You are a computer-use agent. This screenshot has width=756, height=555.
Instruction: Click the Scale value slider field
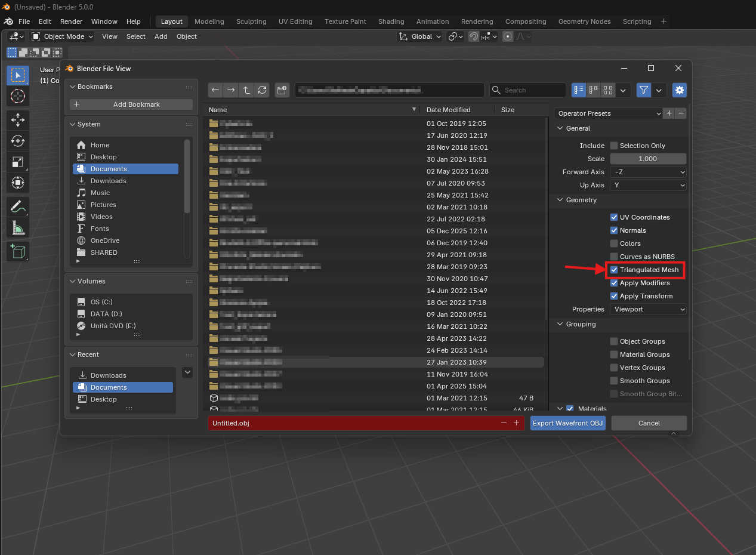(x=648, y=159)
